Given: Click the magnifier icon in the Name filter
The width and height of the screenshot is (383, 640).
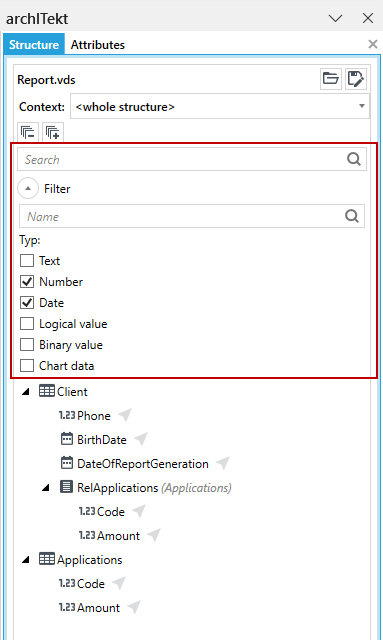Looking at the screenshot, I should (x=352, y=216).
